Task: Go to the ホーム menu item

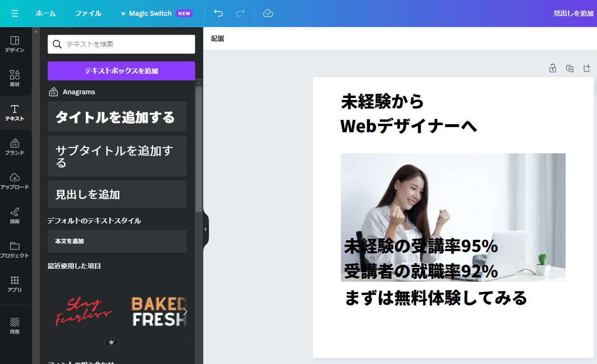Action: point(46,13)
